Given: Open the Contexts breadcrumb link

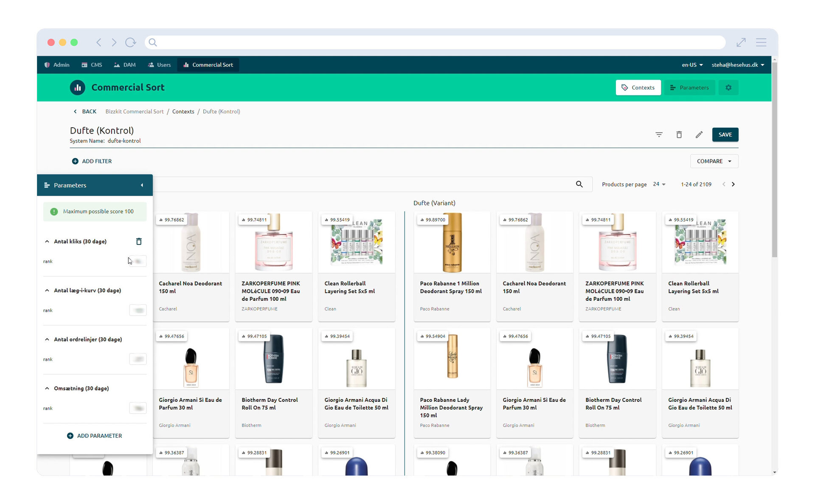Looking at the screenshot, I should 183,112.
